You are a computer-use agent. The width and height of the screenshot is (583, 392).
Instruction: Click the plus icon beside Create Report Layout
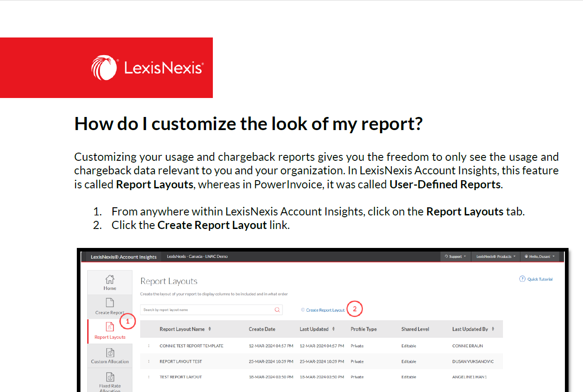[x=303, y=310]
